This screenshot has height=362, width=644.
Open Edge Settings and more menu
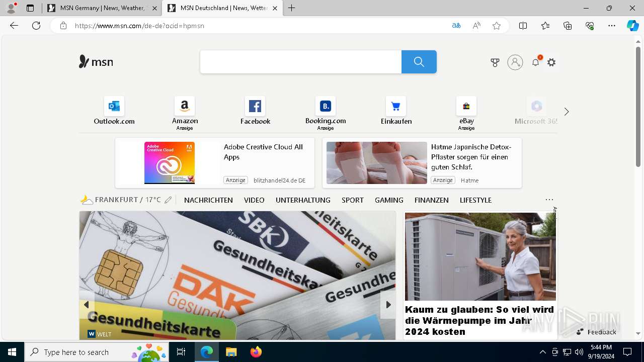click(x=612, y=26)
